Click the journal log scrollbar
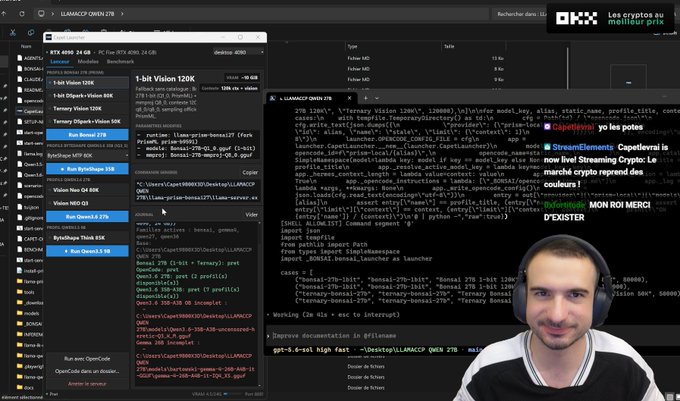680x401 pixels. coord(260,303)
